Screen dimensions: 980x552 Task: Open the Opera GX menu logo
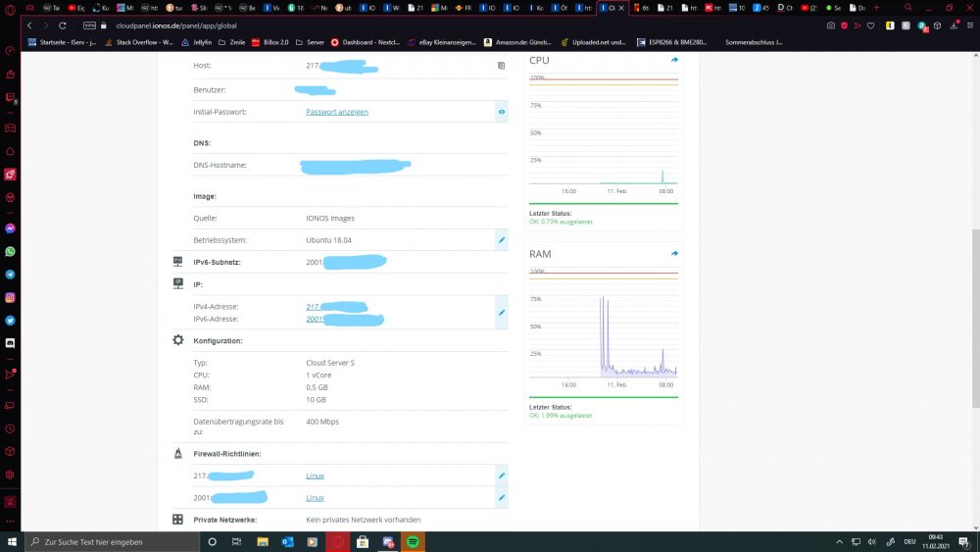[10, 9]
